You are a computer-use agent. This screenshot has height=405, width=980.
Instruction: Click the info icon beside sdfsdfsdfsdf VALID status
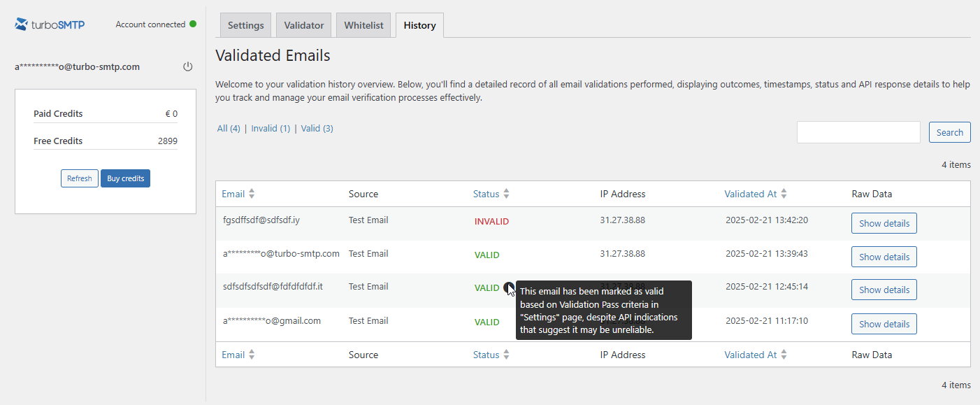[508, 287]
